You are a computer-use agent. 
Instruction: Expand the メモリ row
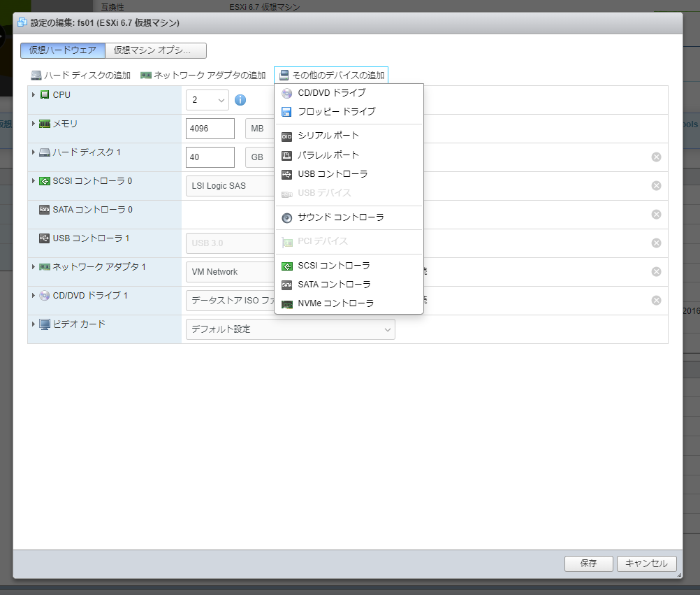coord(33,123)
